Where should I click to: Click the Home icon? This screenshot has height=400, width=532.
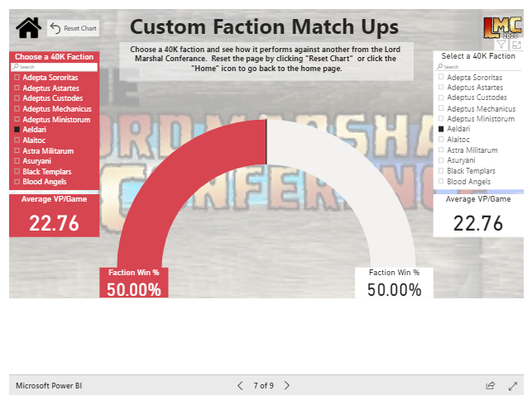28,28
